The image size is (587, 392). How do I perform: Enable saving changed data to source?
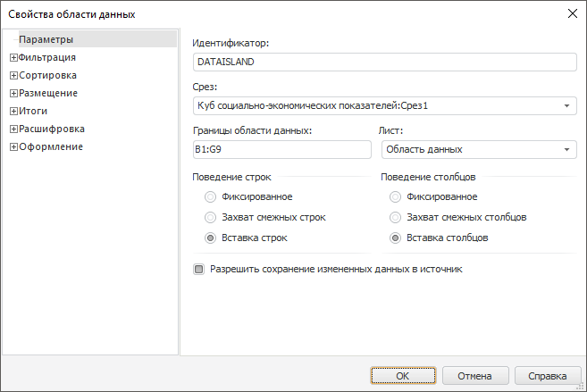tap(199, 268)
